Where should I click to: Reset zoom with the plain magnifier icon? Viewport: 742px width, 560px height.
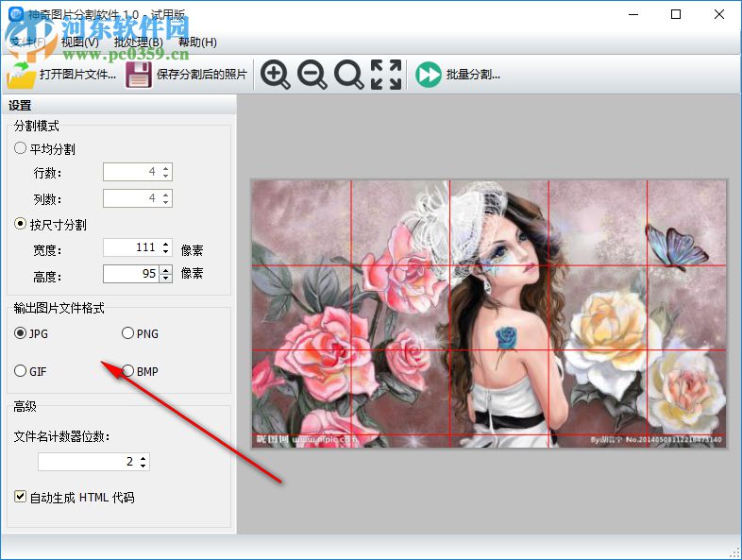(348, 75)
